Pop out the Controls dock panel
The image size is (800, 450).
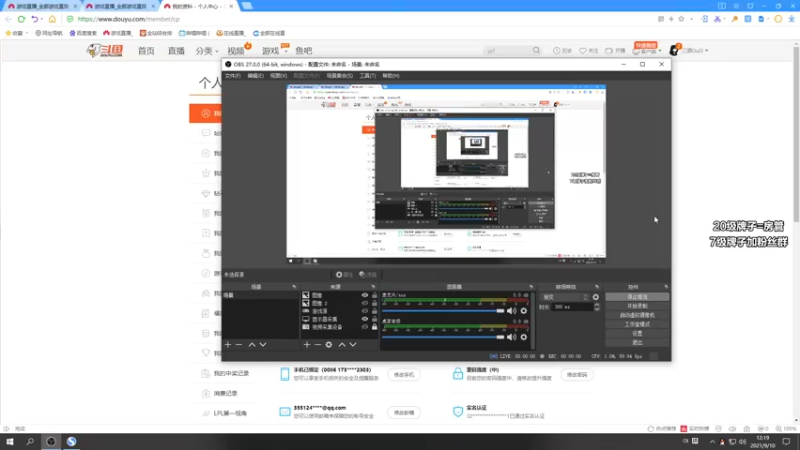(x=665, y=287)
